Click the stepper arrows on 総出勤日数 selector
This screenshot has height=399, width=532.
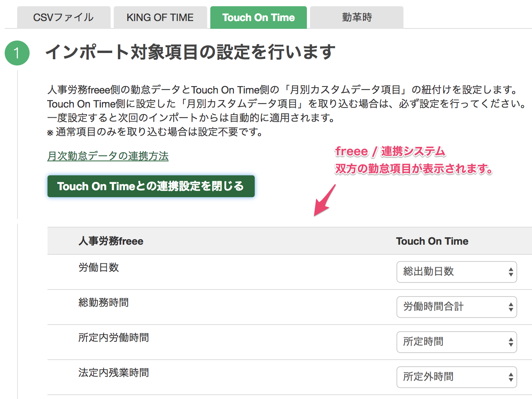click(510, 272)
